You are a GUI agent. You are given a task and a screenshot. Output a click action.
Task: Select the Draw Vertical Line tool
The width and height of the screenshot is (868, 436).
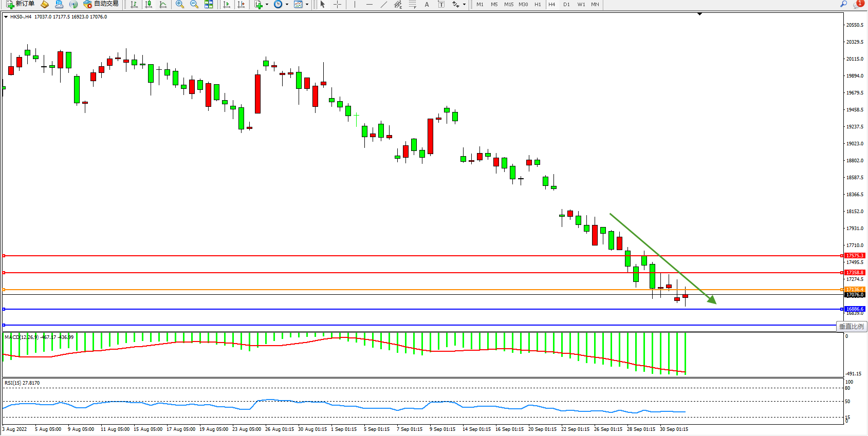click(x=355, y=4)
